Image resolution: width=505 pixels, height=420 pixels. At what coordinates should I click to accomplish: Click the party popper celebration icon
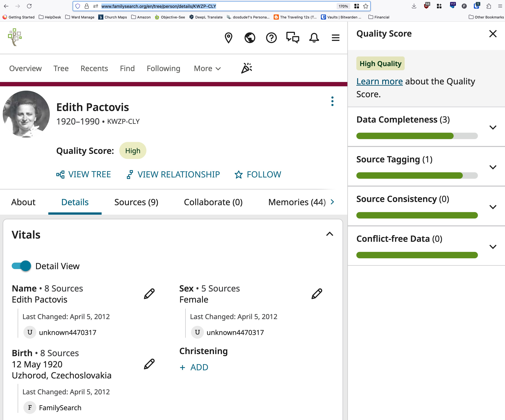247,68
